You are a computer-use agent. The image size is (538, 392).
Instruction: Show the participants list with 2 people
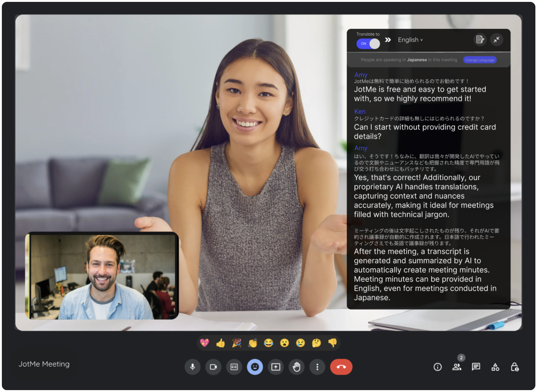457,367
